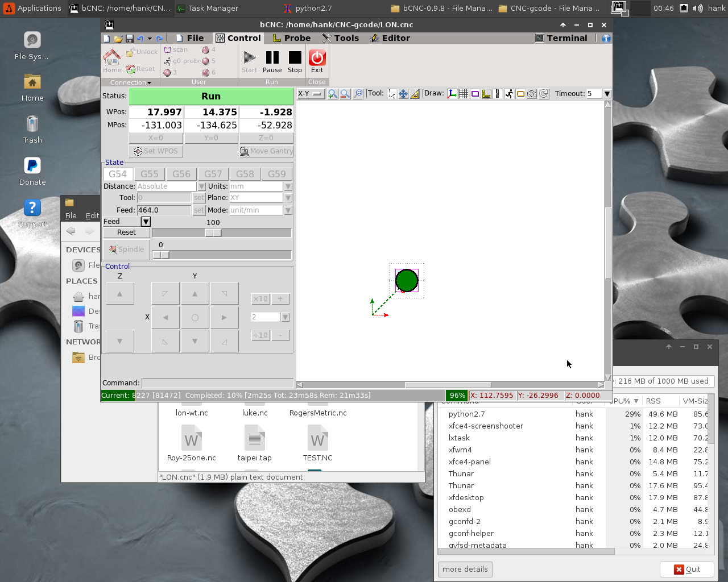The height and width of the screenshot is (582, 728).
Task: Click the Command entry field
Action: tap(217, 383)
